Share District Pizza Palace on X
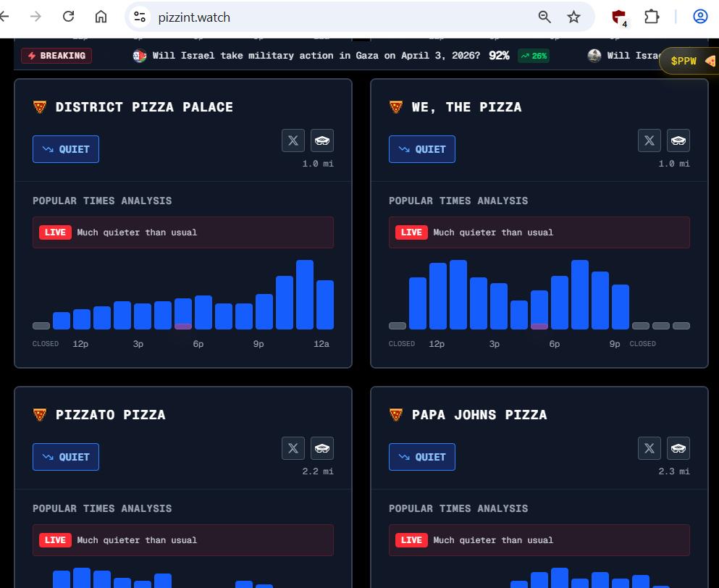The width and height of the screenshot is (719, 588). [293, 140]
